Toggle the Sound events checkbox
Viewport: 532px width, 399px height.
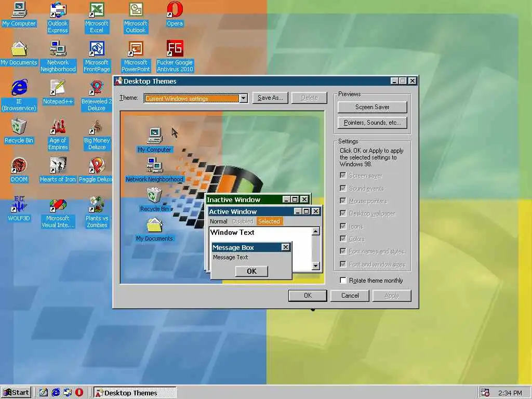pos(343,188)
